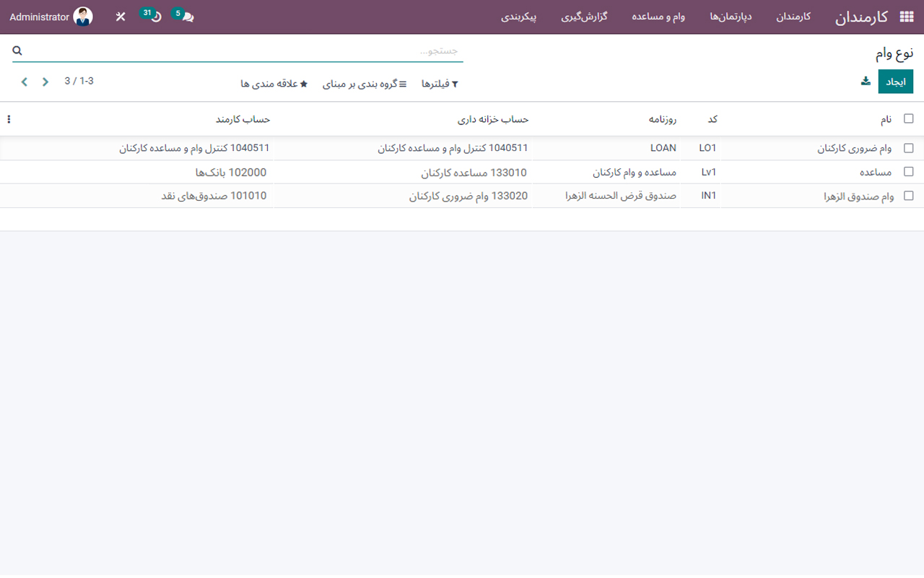Open the apps grid menu

(x=907, y=16)
